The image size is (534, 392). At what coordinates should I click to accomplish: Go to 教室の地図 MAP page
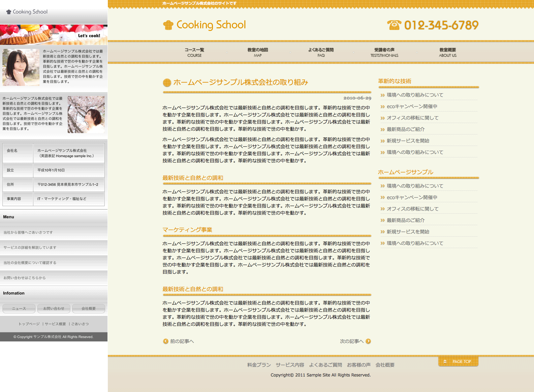[258, 52]
